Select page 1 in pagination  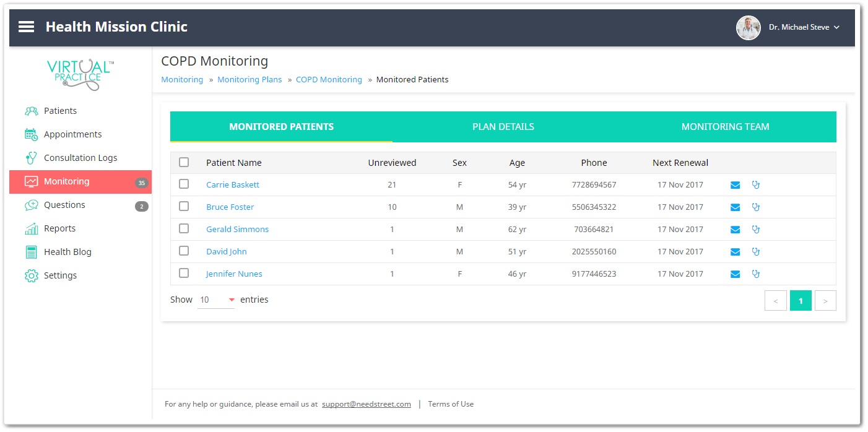801,301
